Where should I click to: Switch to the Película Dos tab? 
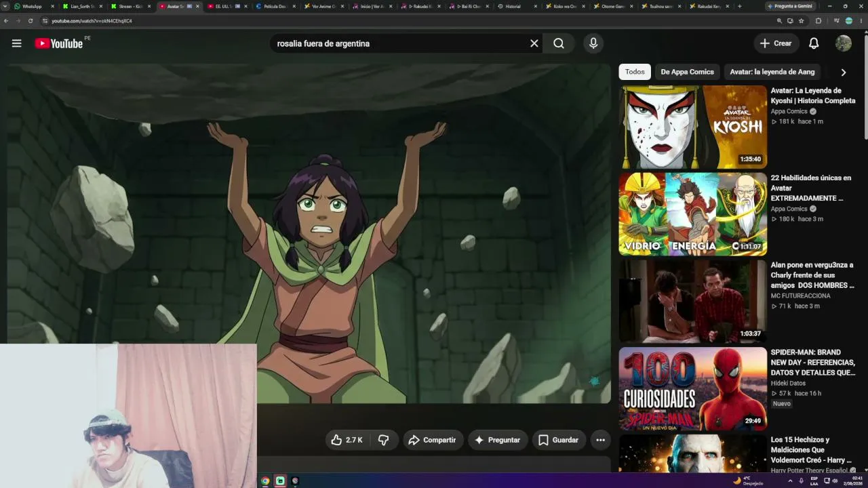(x=275, y=6)
